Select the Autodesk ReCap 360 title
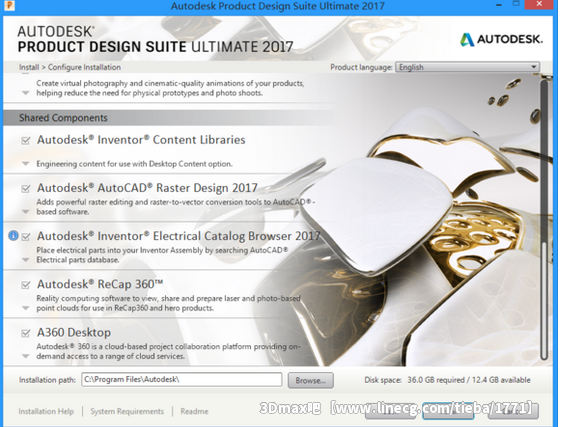The height and width of the screenshot is (427, 572). [x=100, y=284]
